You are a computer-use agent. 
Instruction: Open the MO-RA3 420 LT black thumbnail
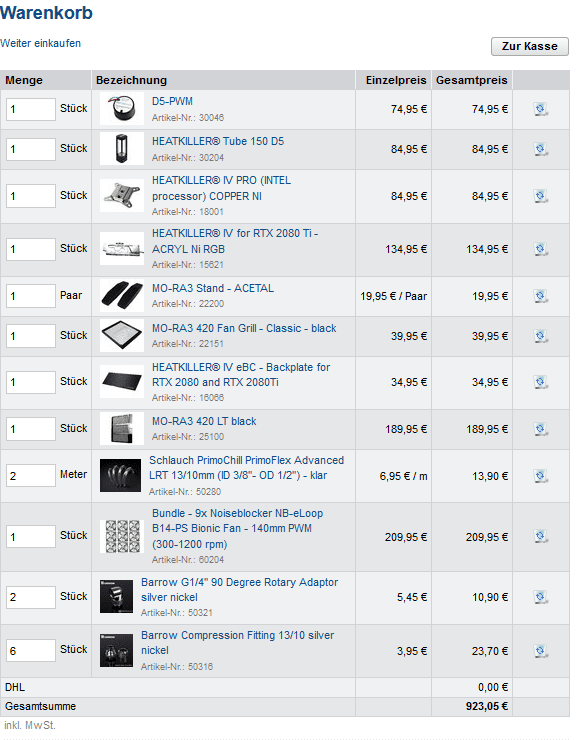[122, 429]
